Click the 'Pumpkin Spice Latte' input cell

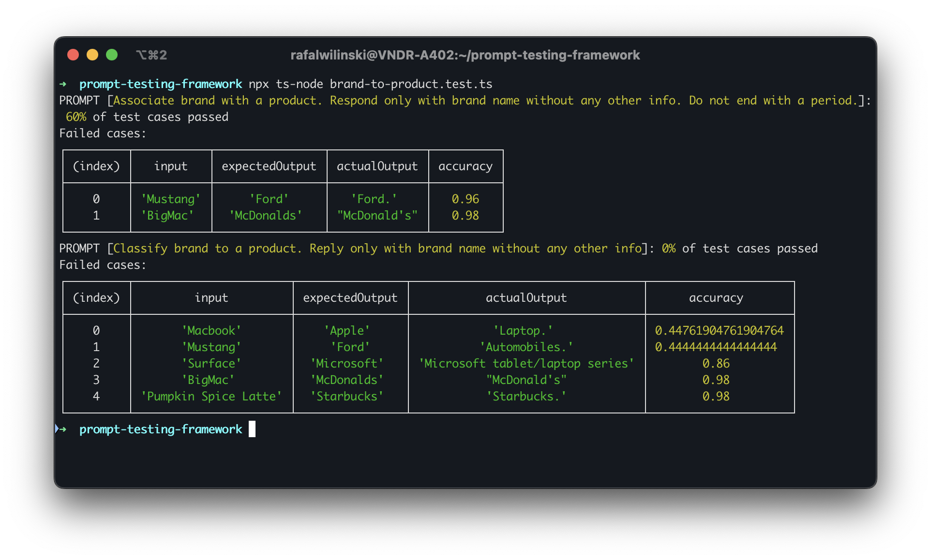tap(211, 397)
